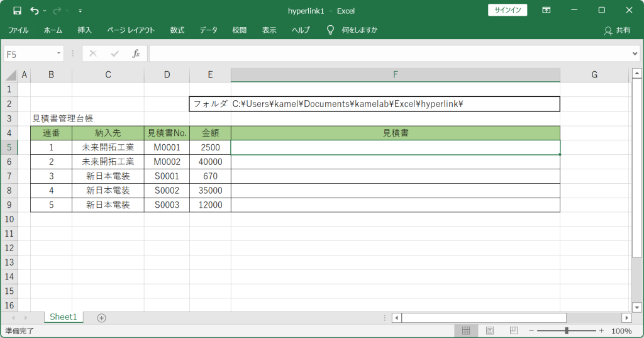
Task: Click the 連番 header cell
Action: click(x=52, y=133)
